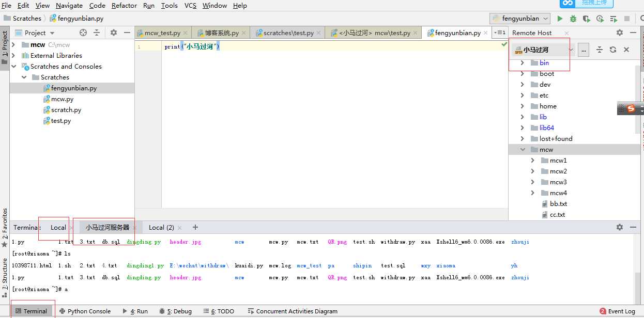Viewport: 644px width, 318px height.
Task: Open the Tools menu
Action: click(169, 6)
